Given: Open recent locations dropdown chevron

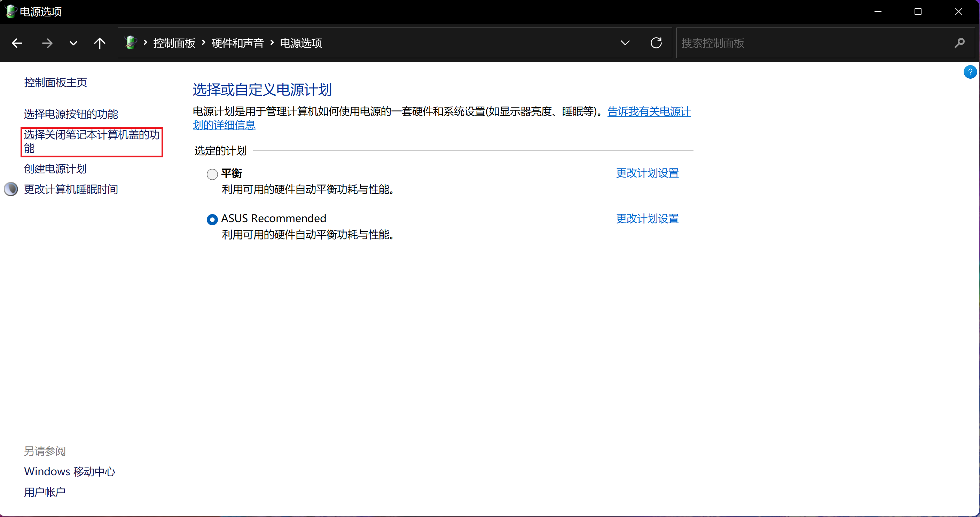Looking at the screenshot, I should (73, 44).
